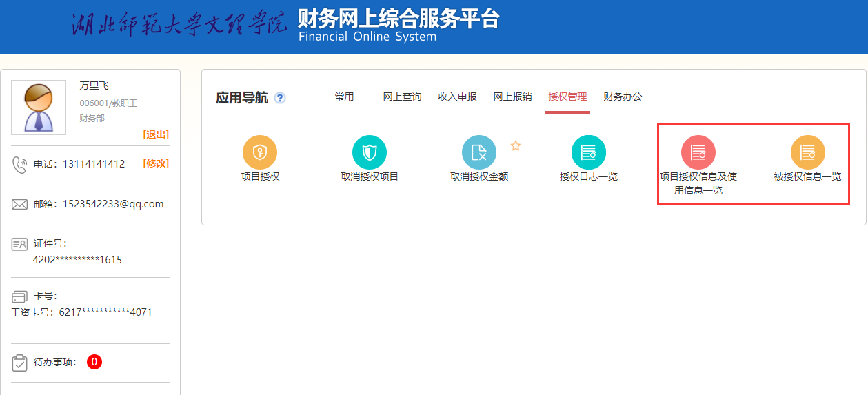Click the red pending items count badge
This screenshot has width=868, height=395.
tap(94, 362)
